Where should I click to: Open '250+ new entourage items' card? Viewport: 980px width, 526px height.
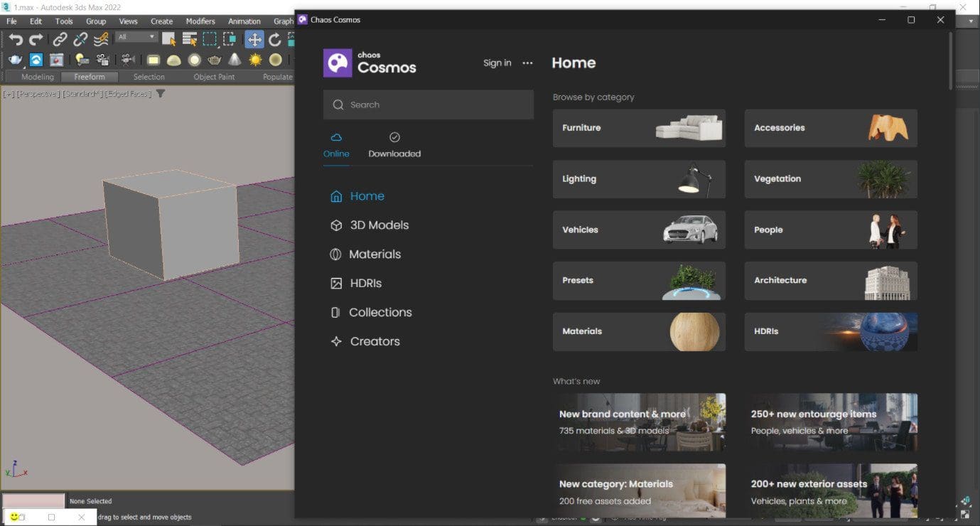tap(831, 422)
